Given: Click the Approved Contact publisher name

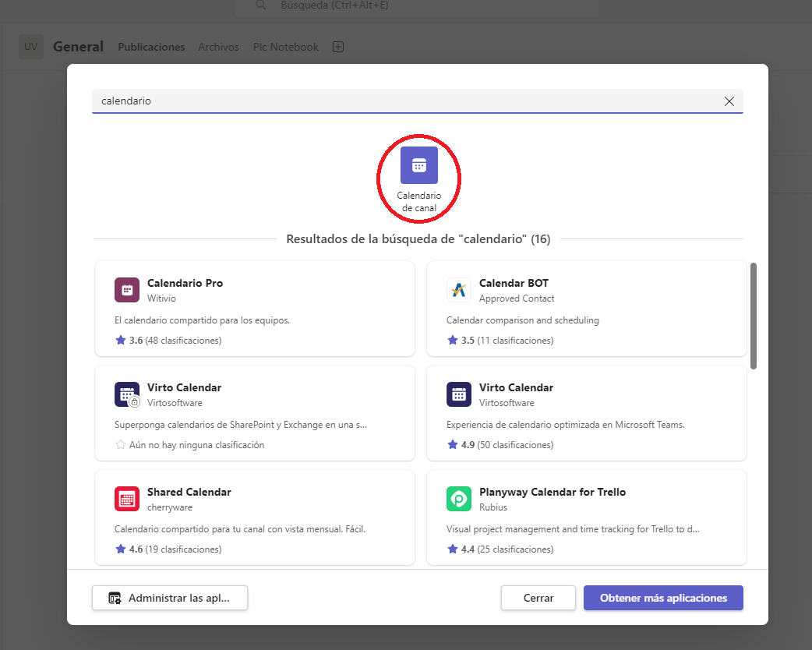Looking at the screenshot, I should [517, 299].
